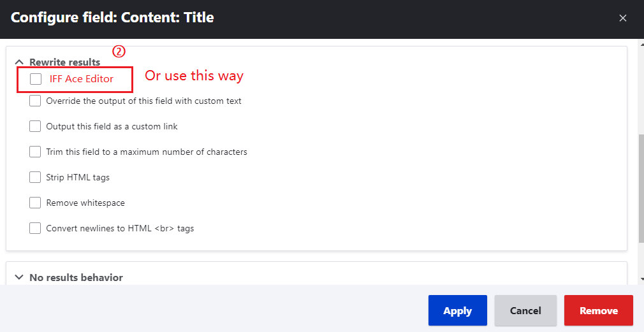Image resolution: width=644 pixels, height=332 pixels.
Task: Close the Configure field dialog
Action: (x=623, y=18)
